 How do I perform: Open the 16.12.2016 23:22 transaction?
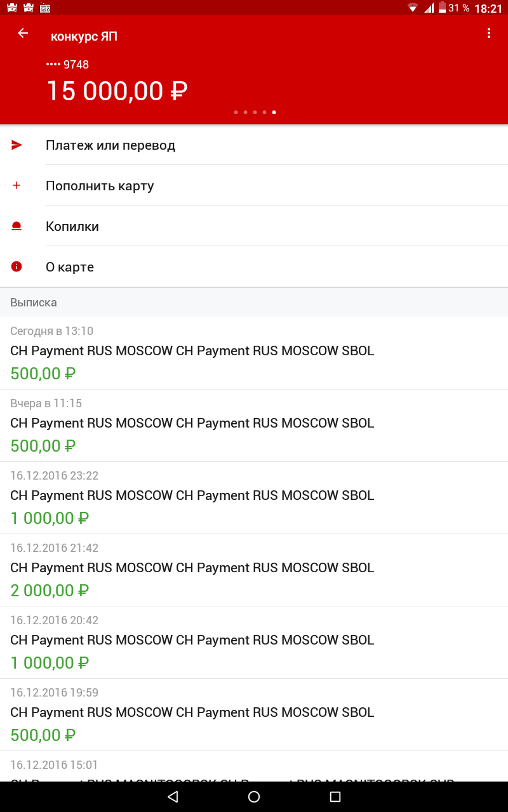[x=254, y=497]
